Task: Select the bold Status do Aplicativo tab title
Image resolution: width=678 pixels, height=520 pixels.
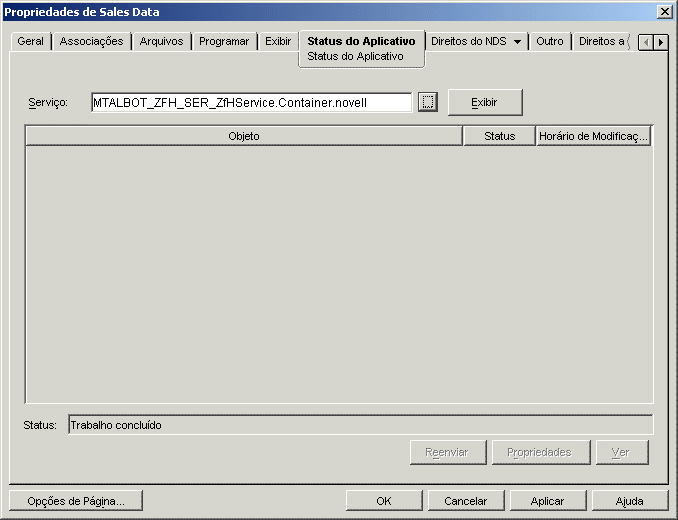Action: [361, 41]
